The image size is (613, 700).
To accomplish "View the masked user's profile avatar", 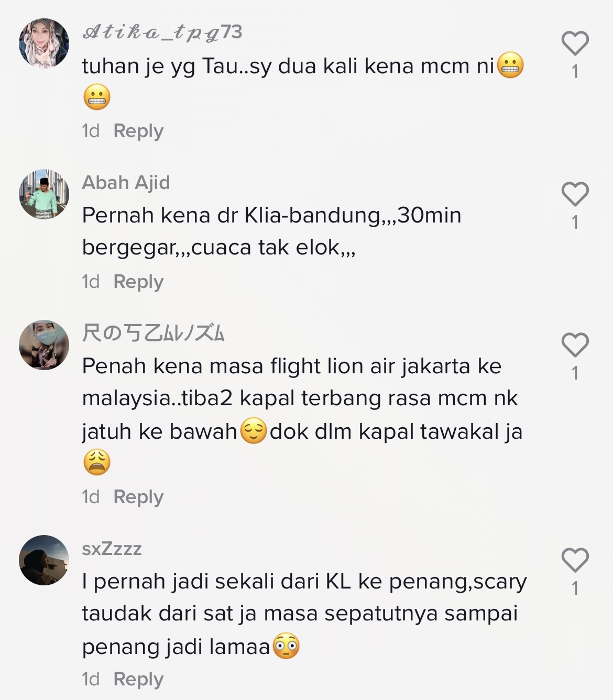I will [44, 345].
